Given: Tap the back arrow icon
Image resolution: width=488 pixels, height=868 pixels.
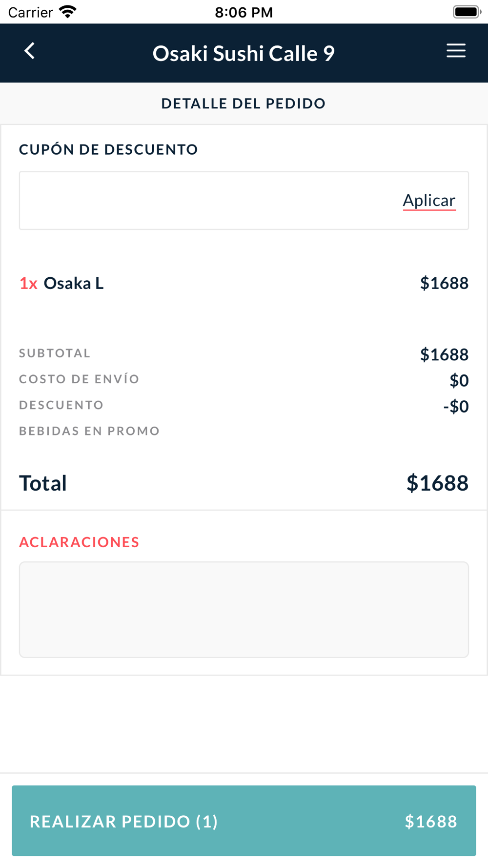Looking at the screenshot, I should tap(30, 51).
